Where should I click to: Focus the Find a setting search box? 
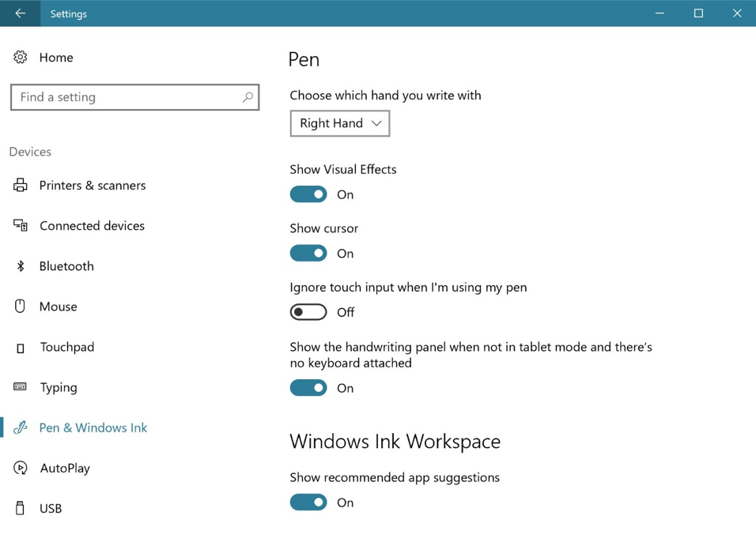click(127, 97)
